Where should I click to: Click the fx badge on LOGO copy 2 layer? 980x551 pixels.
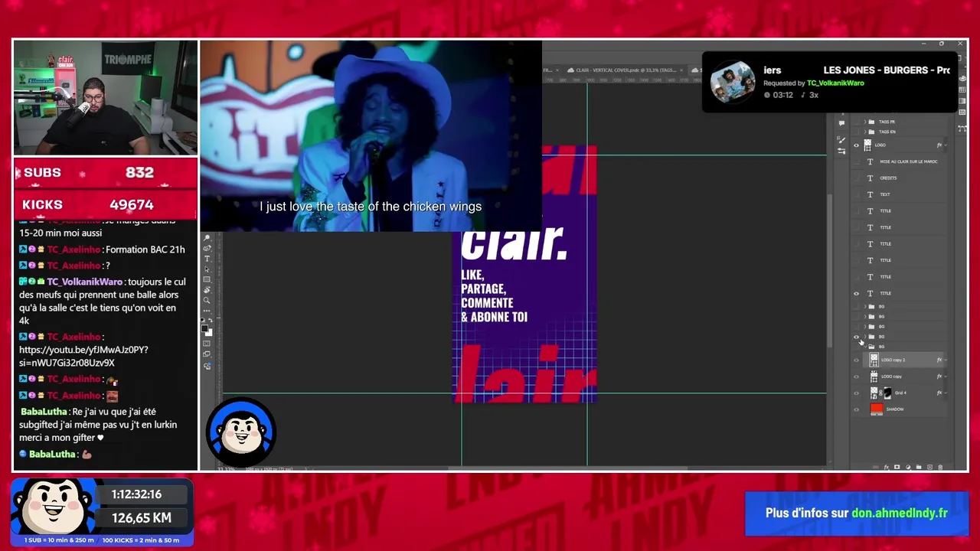[939, 360]
